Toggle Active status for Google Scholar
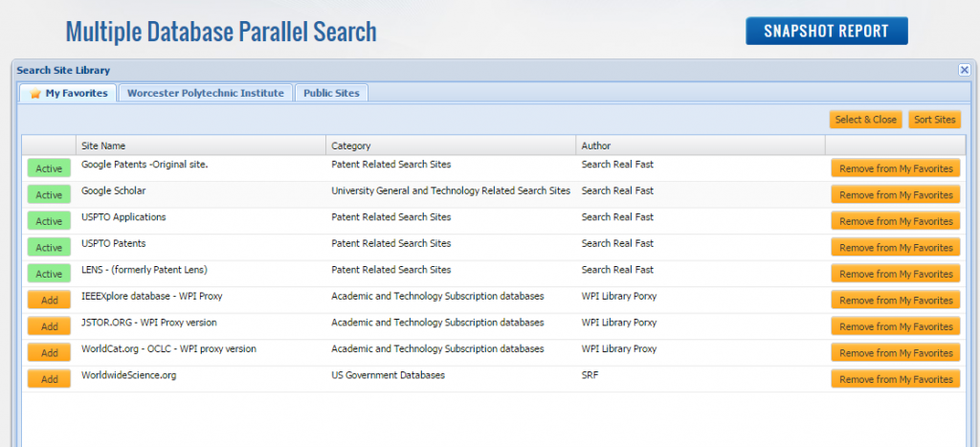The width and height of the screenshot is (980, 447). pos(49,195)
